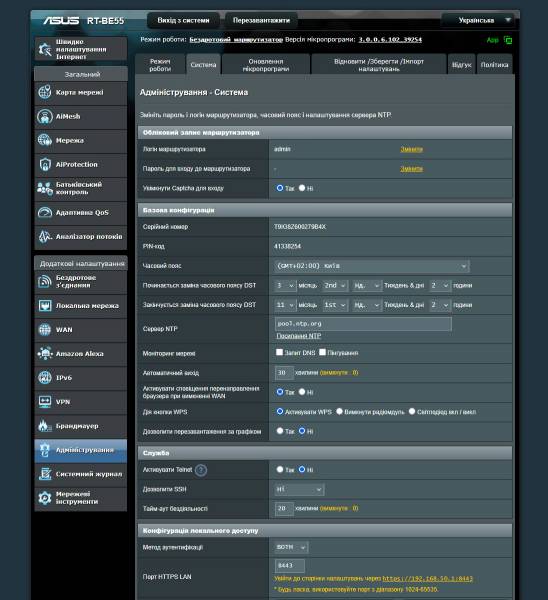
Task: Open the IPv6 icon
Action: pyautogui.click(x=45, y=378)
